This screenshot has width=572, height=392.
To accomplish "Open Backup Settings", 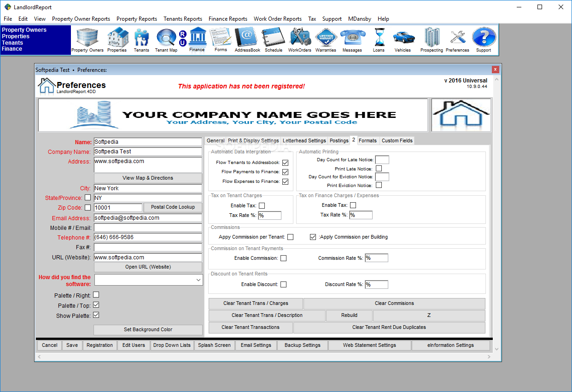I will (x=303, y=345).
